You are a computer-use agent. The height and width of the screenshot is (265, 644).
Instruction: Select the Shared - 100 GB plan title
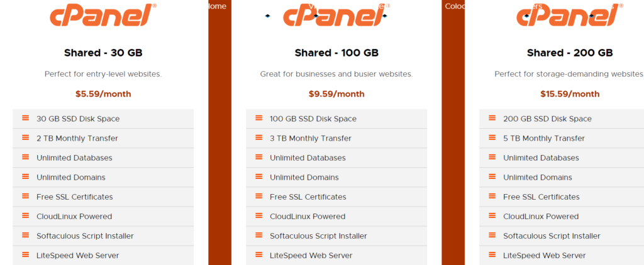click(336, 53)
